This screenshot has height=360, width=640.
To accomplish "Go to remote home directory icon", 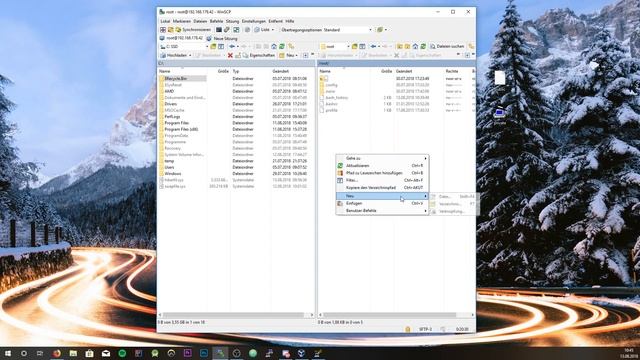I will click(x=415, y=47).
